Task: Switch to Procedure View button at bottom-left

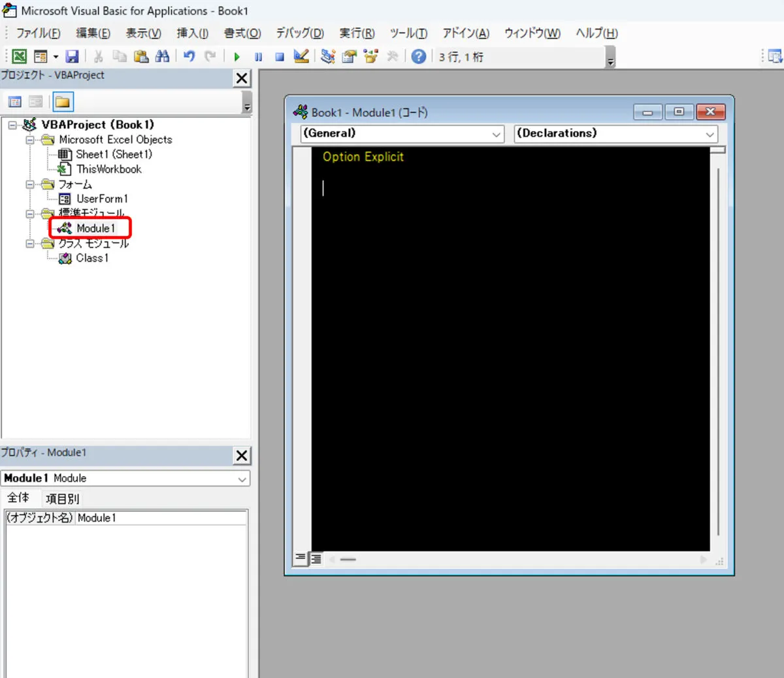Action: [301, 558]
